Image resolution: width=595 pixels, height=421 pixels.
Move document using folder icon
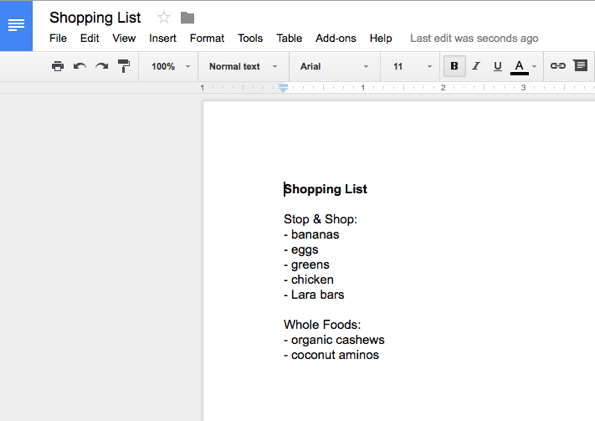point(187,17)
